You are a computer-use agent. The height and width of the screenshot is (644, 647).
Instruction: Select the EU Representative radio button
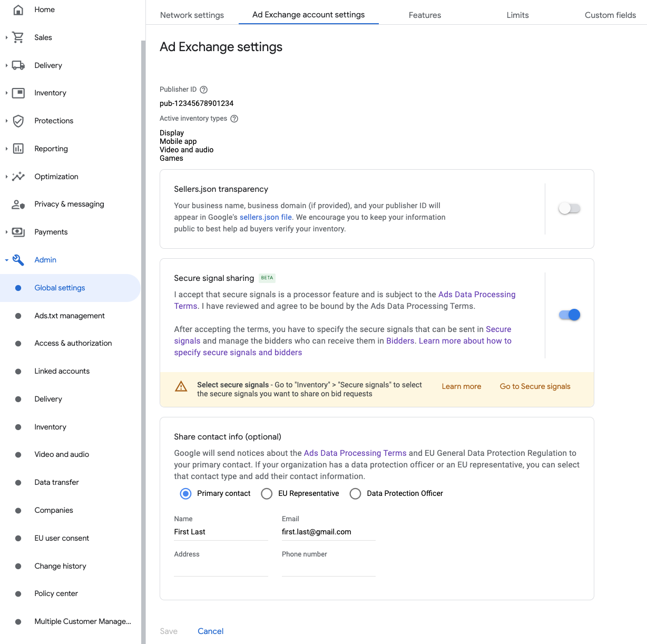pyautogui.click(x=267, y=494)
